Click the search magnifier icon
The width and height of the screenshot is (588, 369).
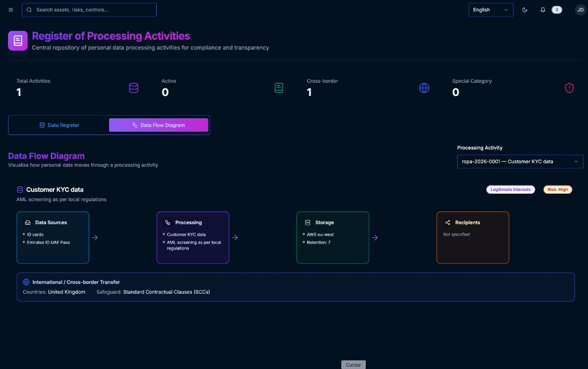pos(29,10)
